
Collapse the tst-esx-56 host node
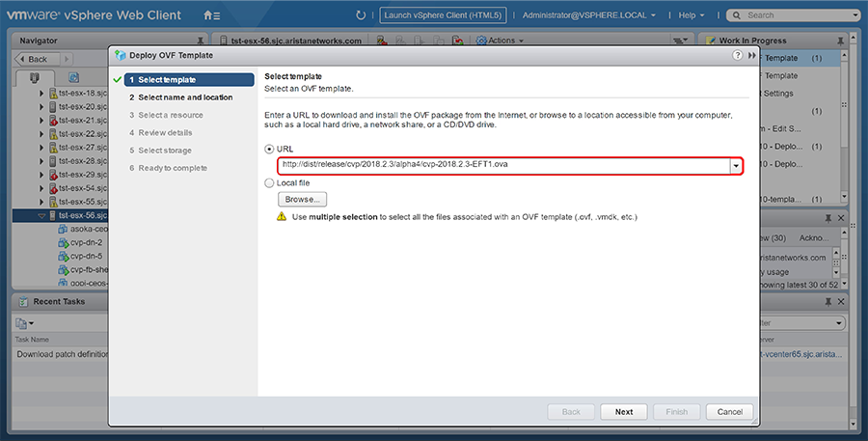pos(41,215)
